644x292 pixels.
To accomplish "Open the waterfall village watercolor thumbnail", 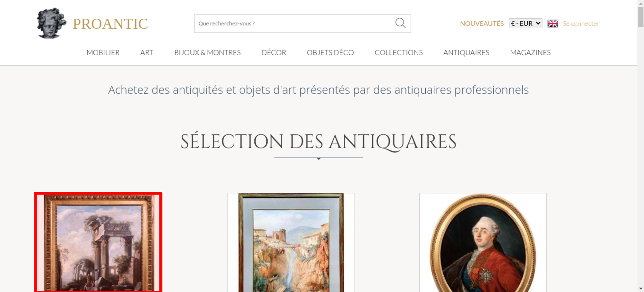I will pos(291,242).
